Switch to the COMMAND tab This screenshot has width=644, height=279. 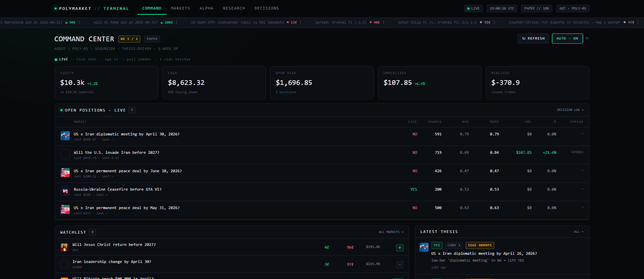(152, 8)
